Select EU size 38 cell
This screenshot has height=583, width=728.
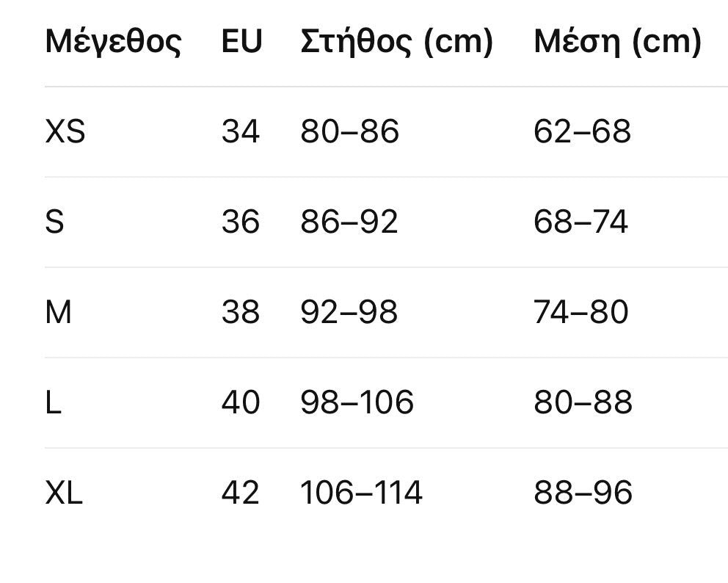point(241,312)
